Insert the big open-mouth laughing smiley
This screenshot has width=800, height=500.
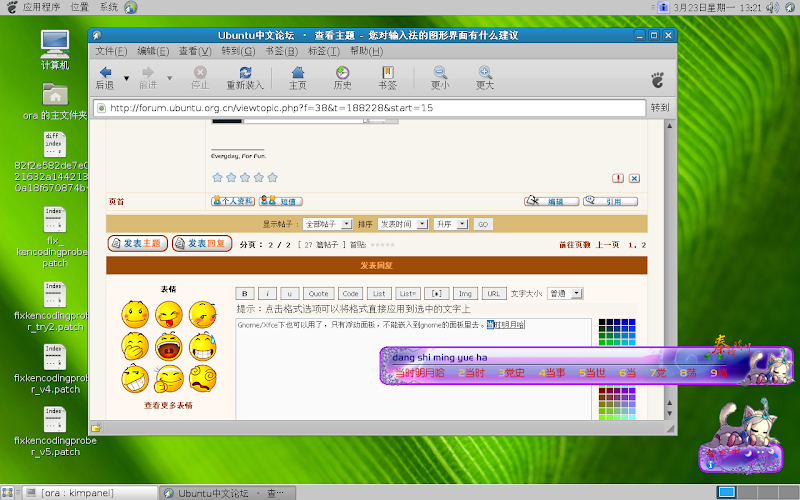tap(169, 346)
